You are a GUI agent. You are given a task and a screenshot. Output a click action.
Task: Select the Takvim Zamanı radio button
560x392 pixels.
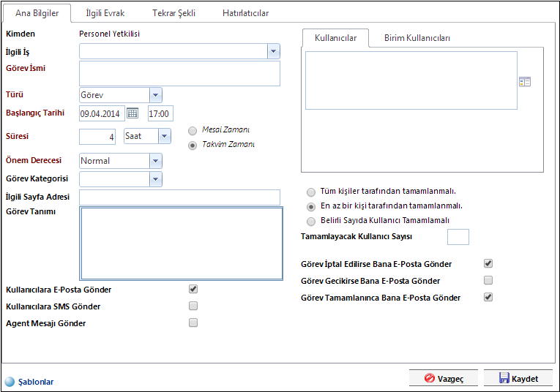click(193, 146)
